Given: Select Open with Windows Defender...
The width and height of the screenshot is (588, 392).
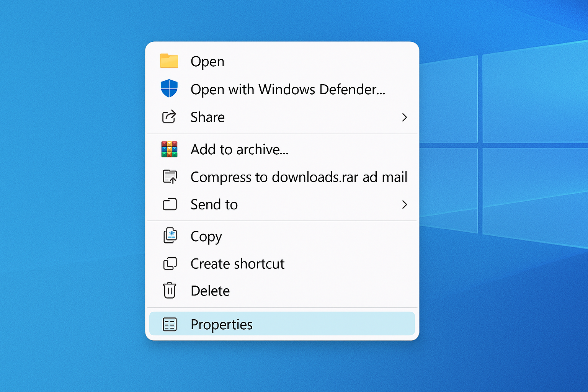Looking at the screenshot, I should tap(282, 89).
